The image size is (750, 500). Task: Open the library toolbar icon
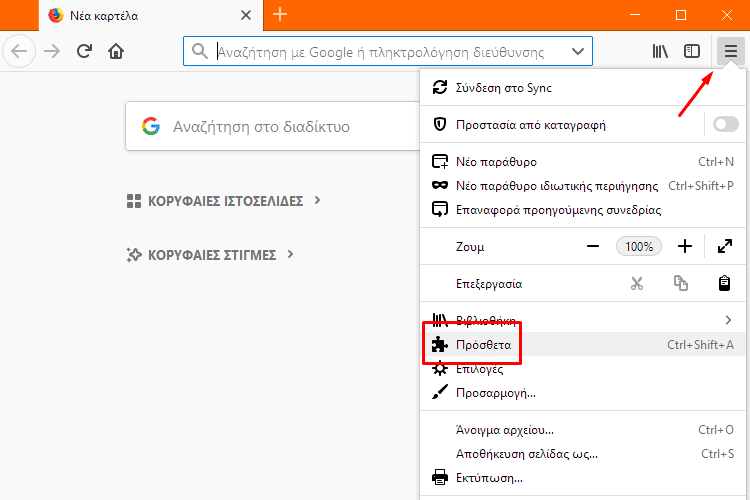tap(660, 51)
